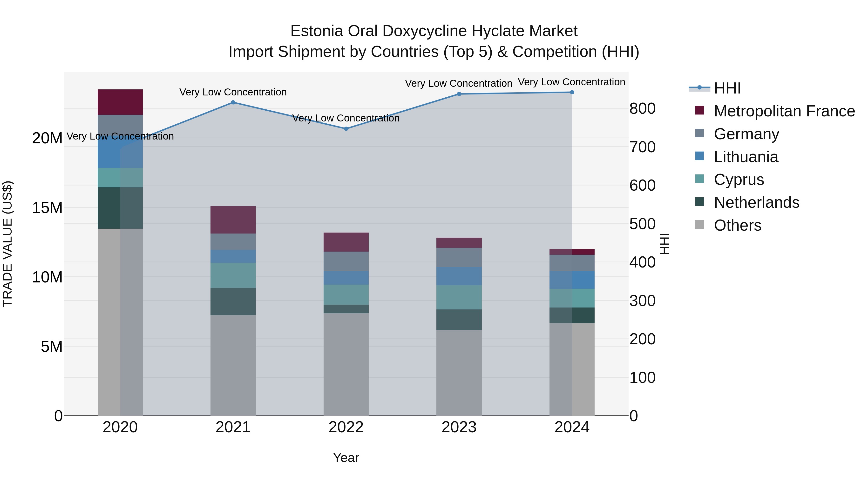
Task: Select the 2024 HHI data point
Action: coord(572,92)
